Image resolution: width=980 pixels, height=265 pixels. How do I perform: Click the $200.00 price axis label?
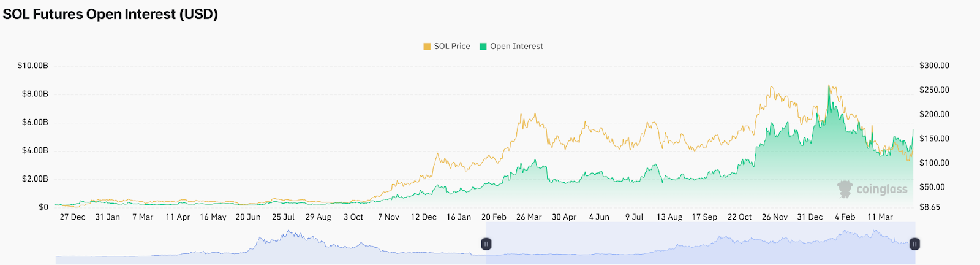(934, 114)
